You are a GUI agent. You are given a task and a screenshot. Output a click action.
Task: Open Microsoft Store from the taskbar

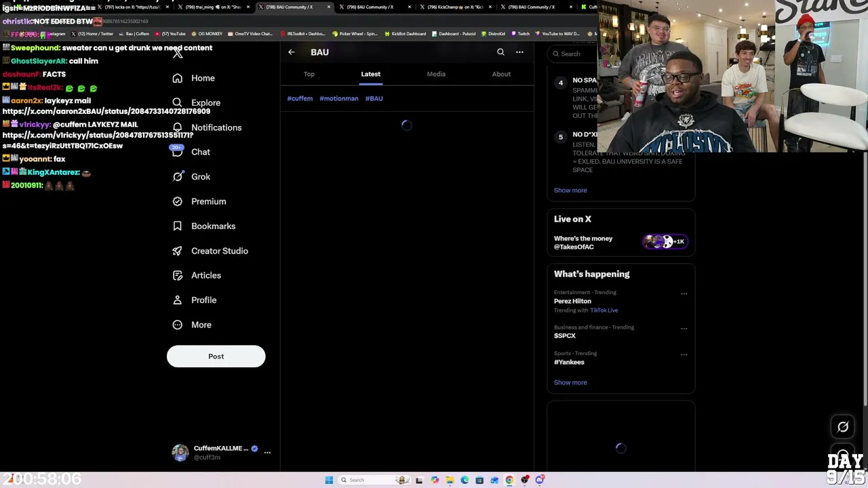click(x=479, y=480)
